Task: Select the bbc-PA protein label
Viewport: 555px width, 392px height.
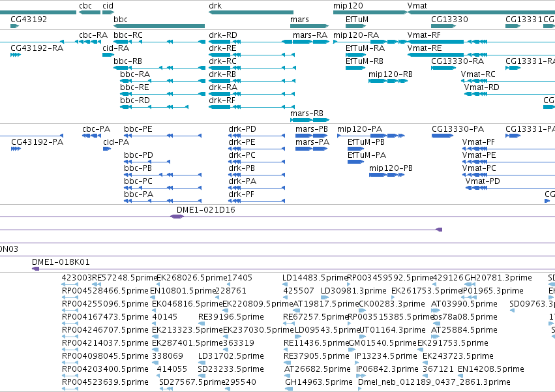Action: [x=138, y=194]
